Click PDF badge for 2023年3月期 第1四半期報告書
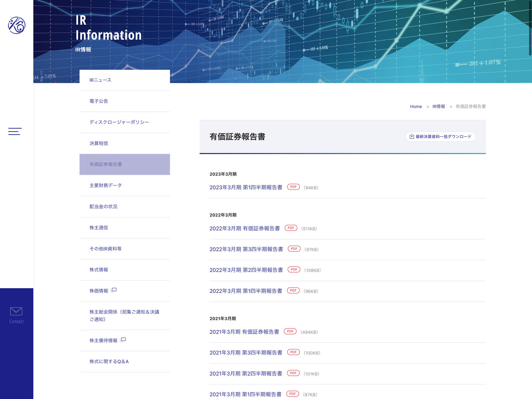Viewport: 532px width, 399px height. click(293, 187)
